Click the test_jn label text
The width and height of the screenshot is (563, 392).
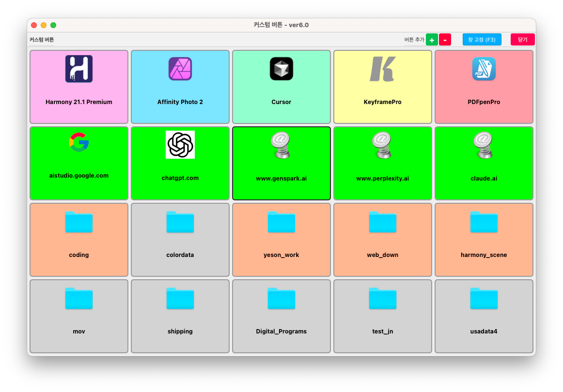[x=383, y=332]
